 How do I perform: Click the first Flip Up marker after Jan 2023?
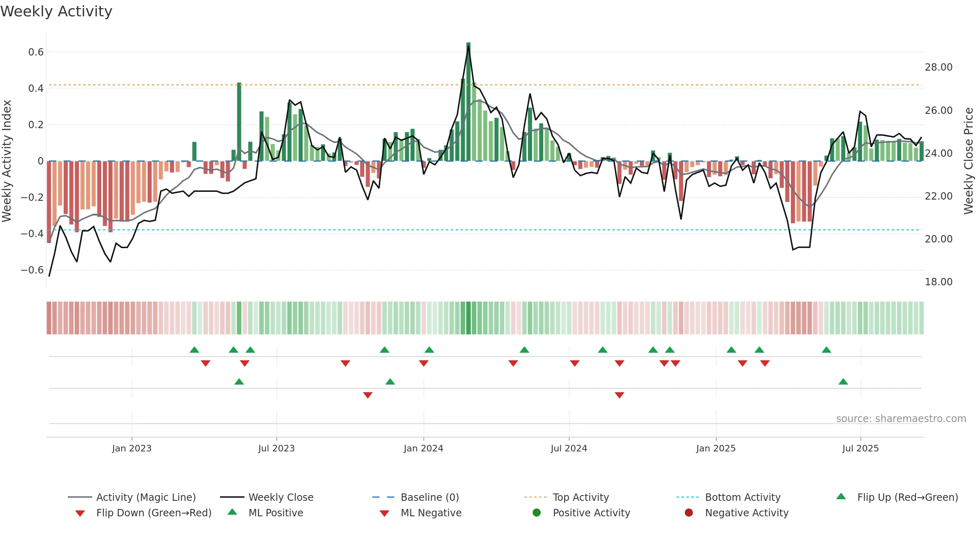click(194, 350)
